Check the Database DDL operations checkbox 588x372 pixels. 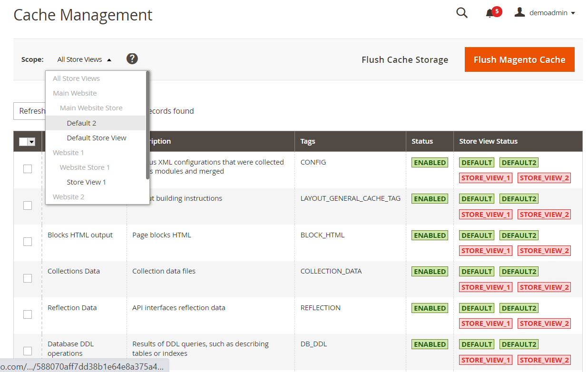(x=28, y=351)
